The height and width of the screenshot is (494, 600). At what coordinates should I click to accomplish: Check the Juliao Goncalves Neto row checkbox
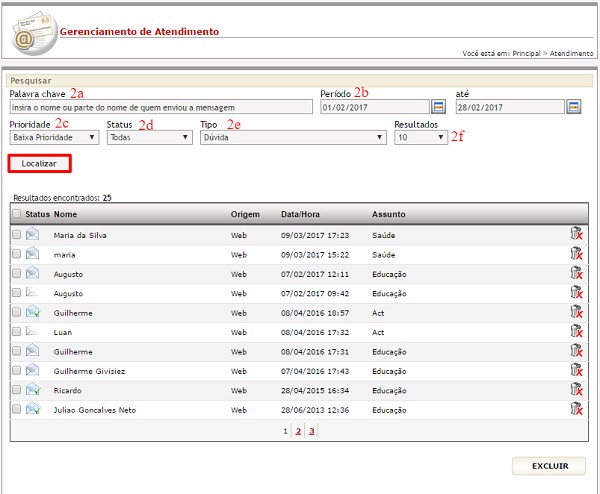pos(16,409)
